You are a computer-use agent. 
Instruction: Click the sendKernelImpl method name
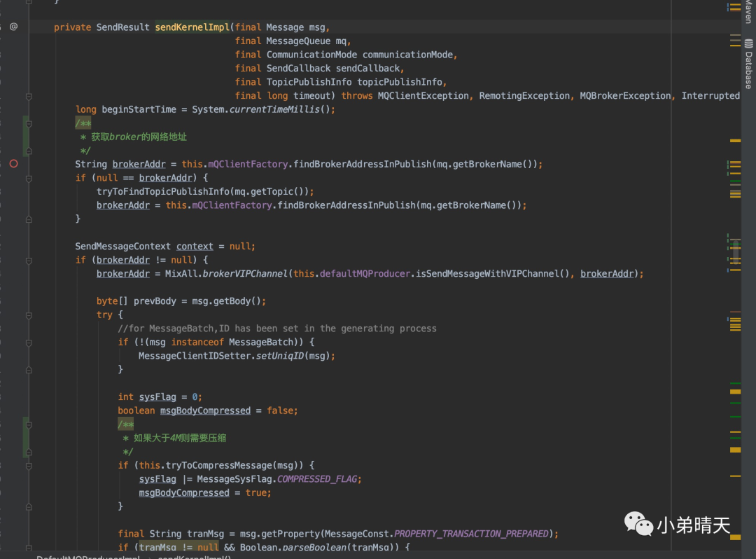click(x=192, y=27)
